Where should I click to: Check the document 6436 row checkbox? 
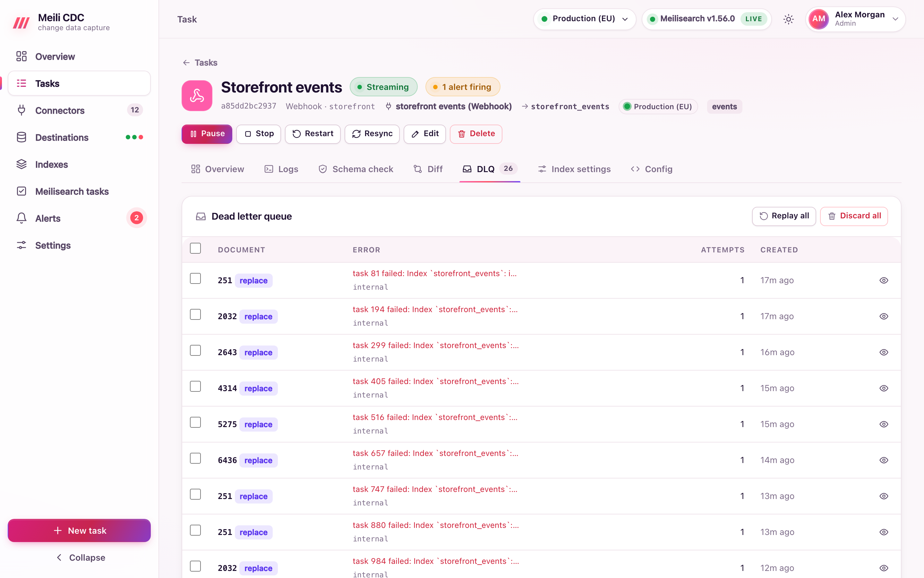pyautogui.click(x=195, y=458)
